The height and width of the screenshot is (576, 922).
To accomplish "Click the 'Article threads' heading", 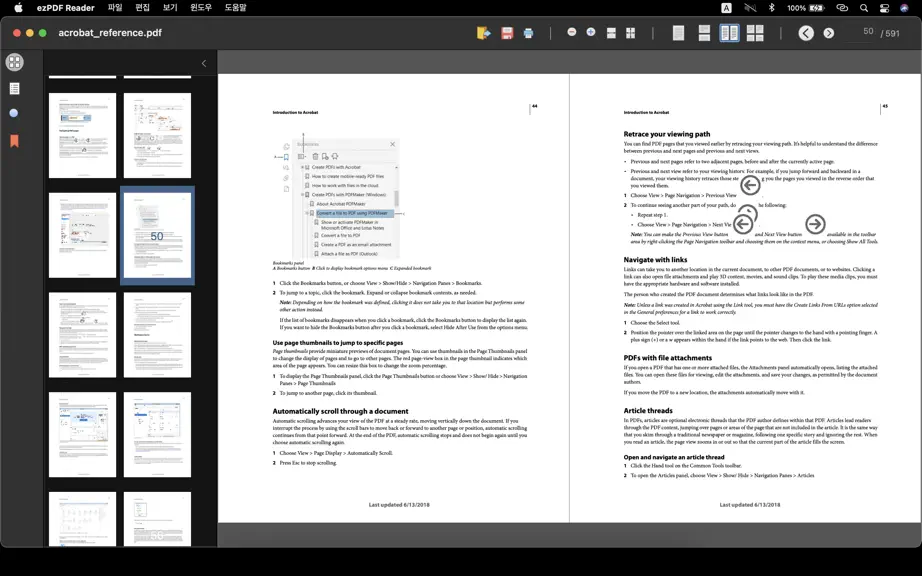I will click(x=648, y=410).
